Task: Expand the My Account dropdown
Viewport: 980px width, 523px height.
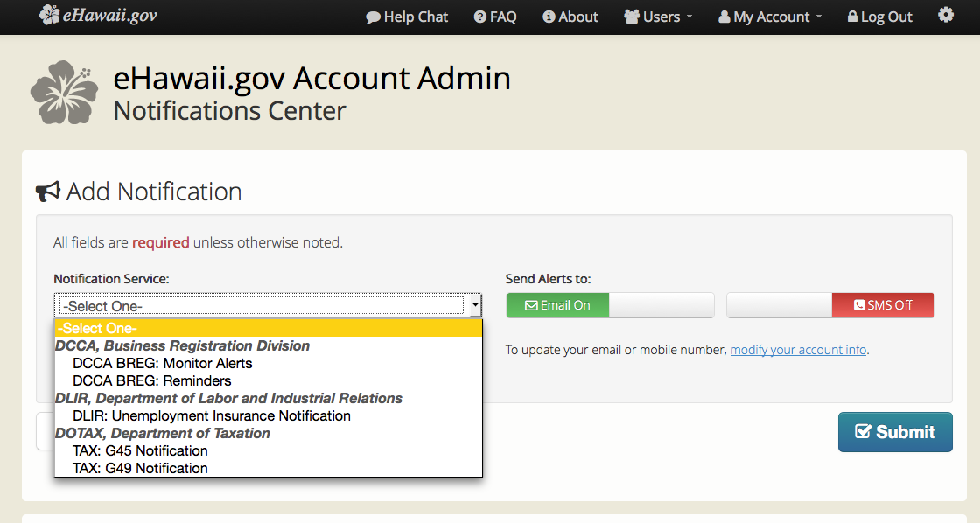Action: [770, 17]
